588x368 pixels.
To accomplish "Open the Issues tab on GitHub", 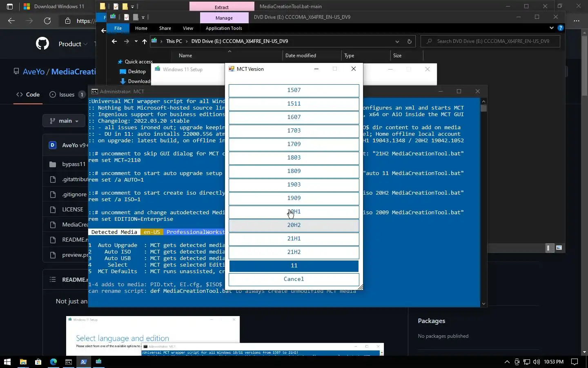I will pos(67,94).
